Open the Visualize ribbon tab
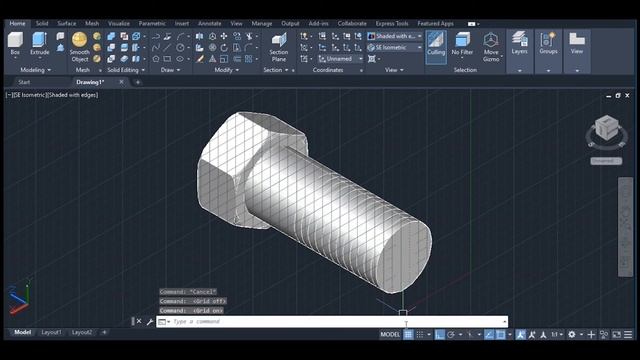 pos(119,24)
